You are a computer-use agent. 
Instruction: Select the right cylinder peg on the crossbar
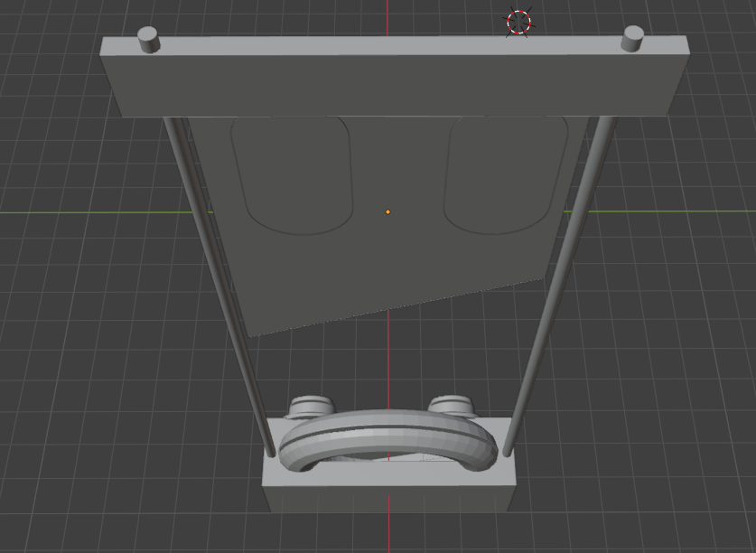click(x=632, y=39)
